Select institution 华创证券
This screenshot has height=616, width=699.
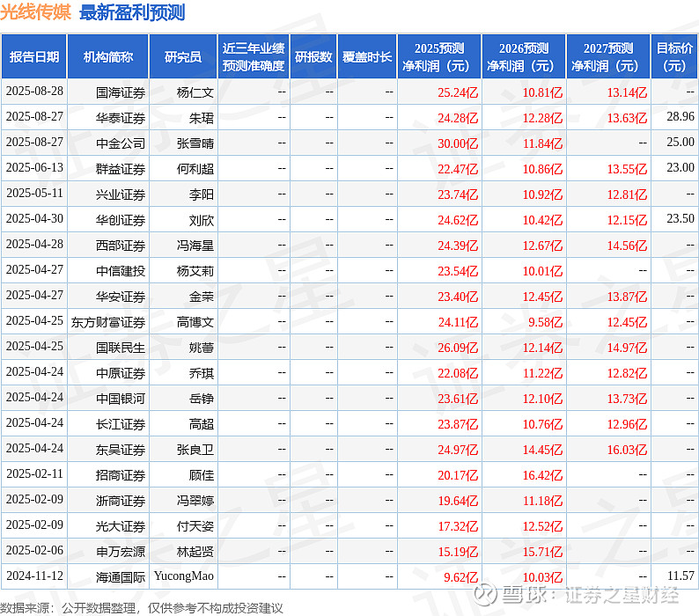click(x=121, y=220)
